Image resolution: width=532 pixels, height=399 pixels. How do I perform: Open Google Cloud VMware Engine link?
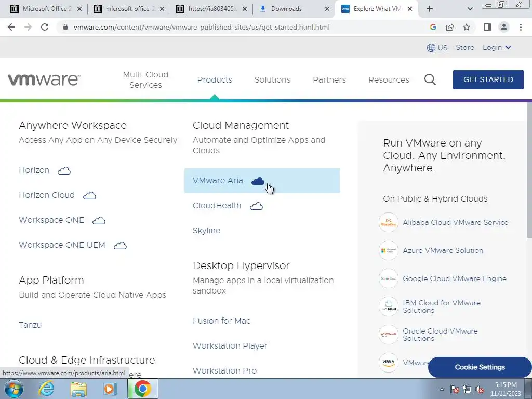[x=454, y=278]
